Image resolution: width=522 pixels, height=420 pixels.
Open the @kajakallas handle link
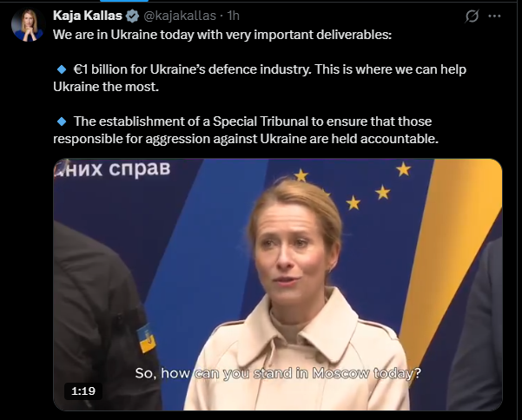[x=180, y=16]
